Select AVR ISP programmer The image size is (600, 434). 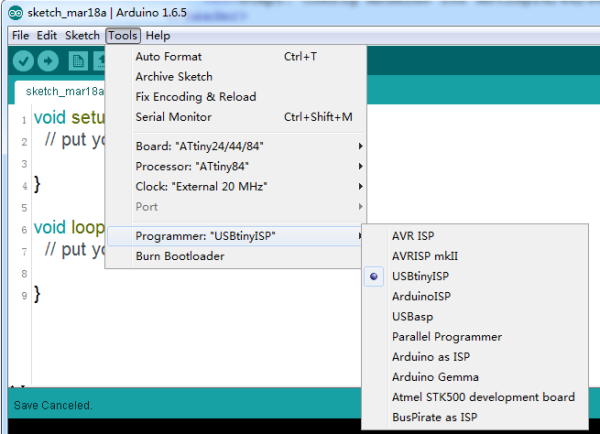pyautogui.click(x=474, y=236)
